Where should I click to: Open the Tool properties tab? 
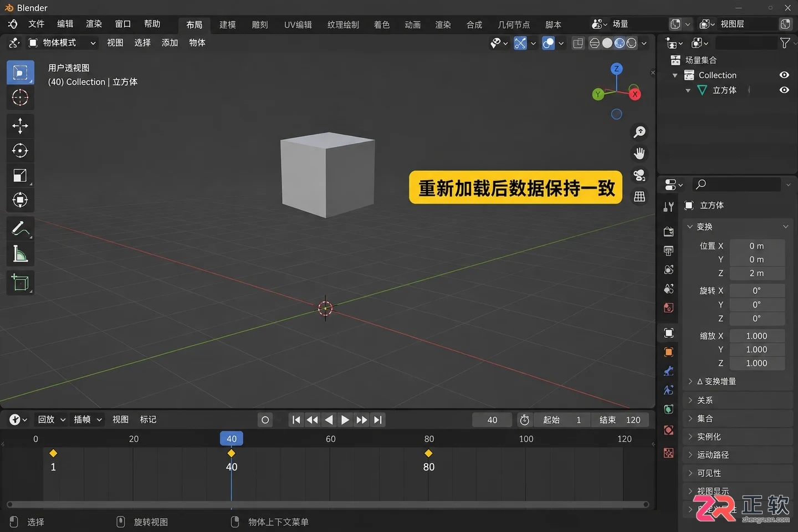click(669, 207)
